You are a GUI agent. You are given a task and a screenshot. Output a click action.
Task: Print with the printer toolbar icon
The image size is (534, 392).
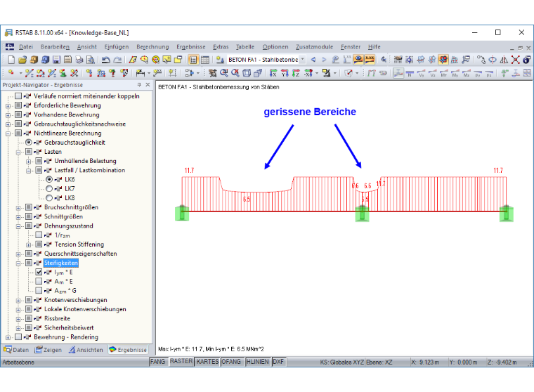tap(79, 60)
